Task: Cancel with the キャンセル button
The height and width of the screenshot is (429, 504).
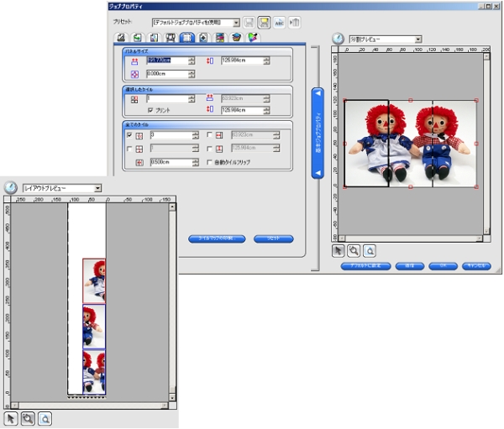Action: coord(476,266)
